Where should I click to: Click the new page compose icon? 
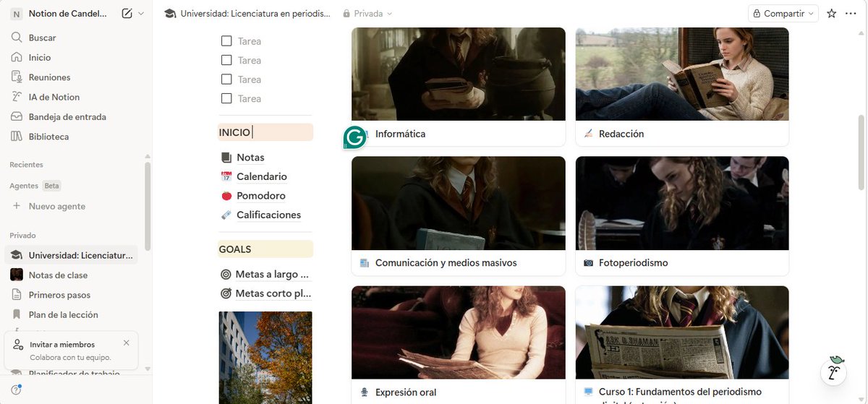(127, 13)
